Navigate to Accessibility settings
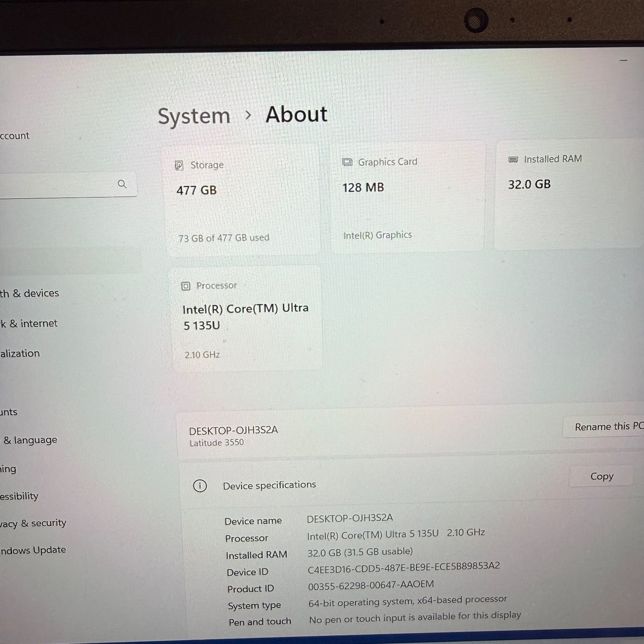This screenshot has width=644, height=644. (19, 496)
